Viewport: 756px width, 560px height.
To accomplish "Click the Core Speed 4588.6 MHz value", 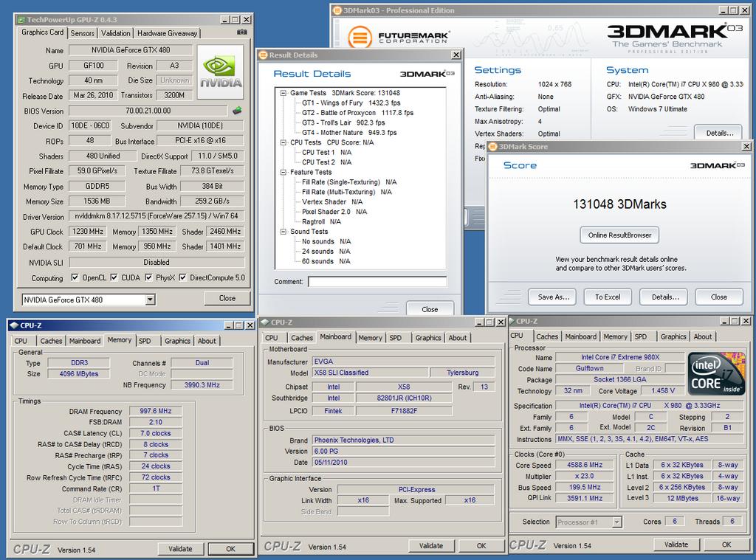I will (x=585, y=465).
